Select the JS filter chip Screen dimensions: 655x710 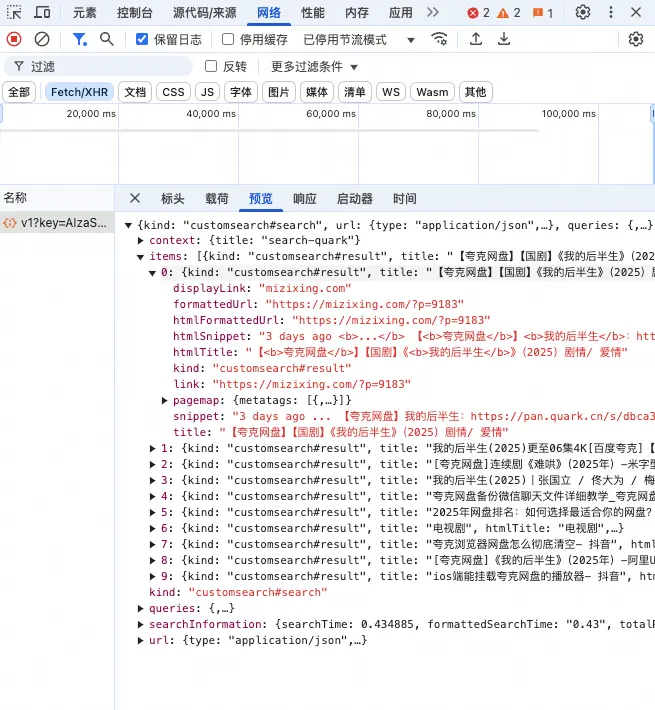[207, 92]
